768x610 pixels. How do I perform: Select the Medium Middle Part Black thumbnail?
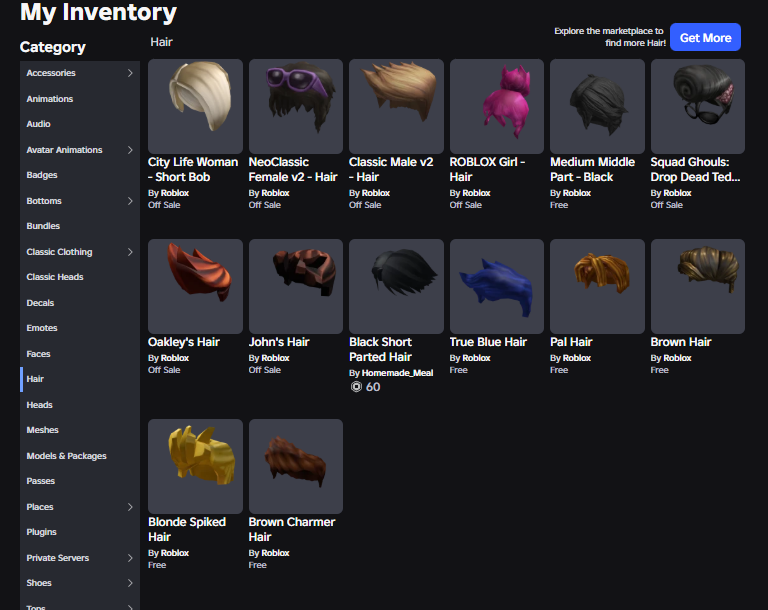click(x=597, y=106)
